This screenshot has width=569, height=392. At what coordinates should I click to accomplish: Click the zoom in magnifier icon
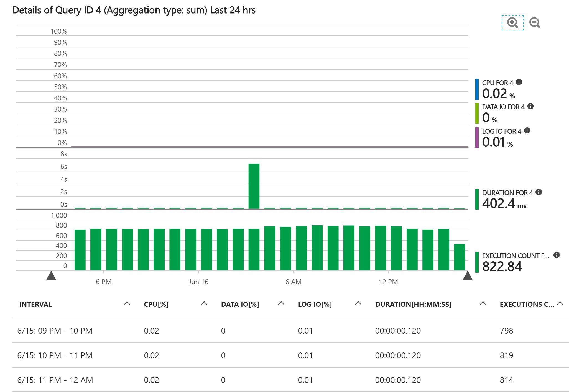512,23
